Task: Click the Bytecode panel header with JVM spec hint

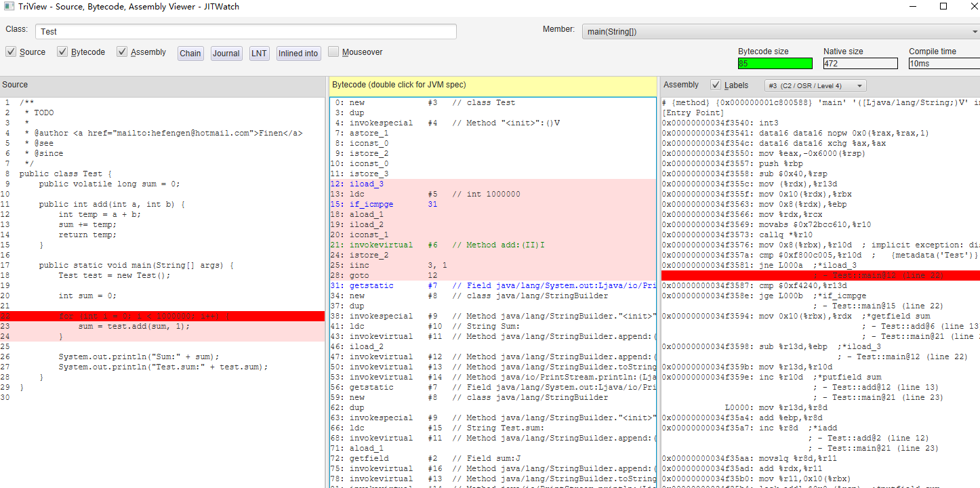Action: click(x=493, y=85)
